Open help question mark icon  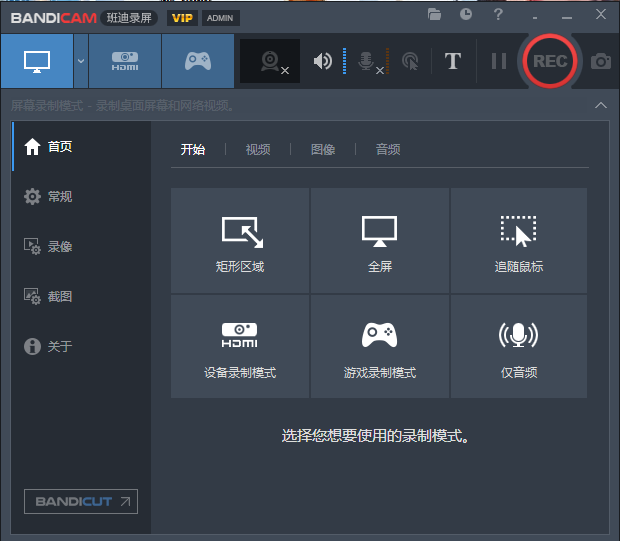coord(498,15)
